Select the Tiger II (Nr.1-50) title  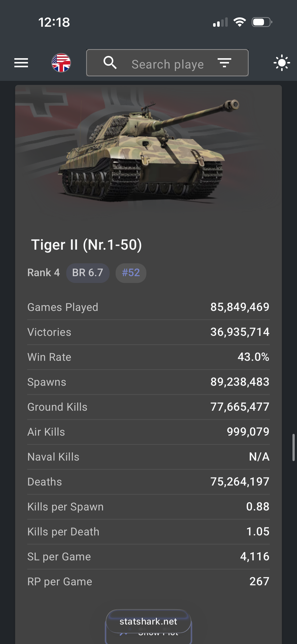(86, 245)
